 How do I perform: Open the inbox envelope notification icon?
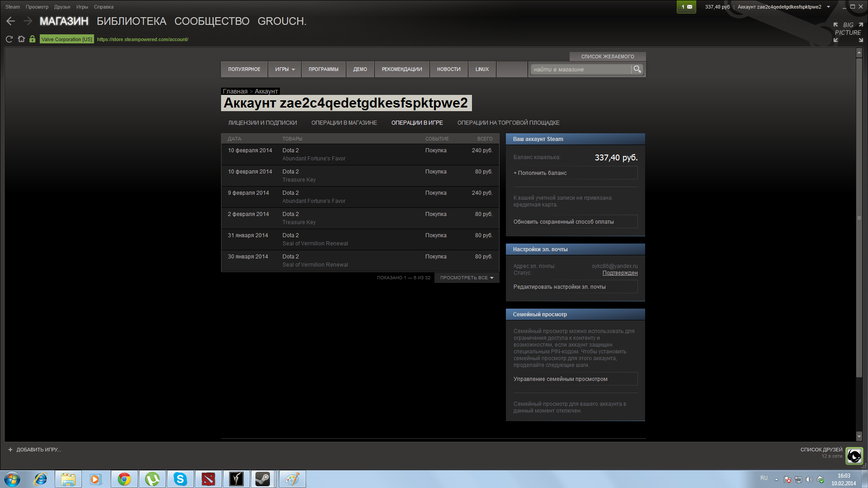click(686, 7)
